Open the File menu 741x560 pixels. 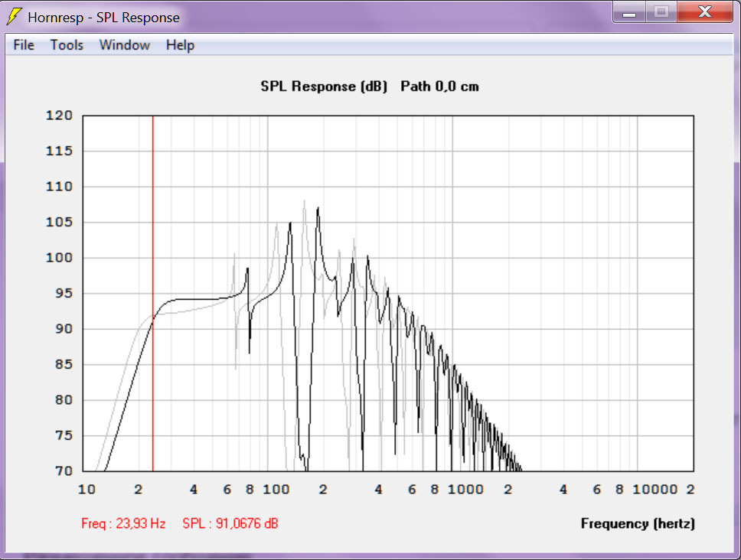click(24, 45)
